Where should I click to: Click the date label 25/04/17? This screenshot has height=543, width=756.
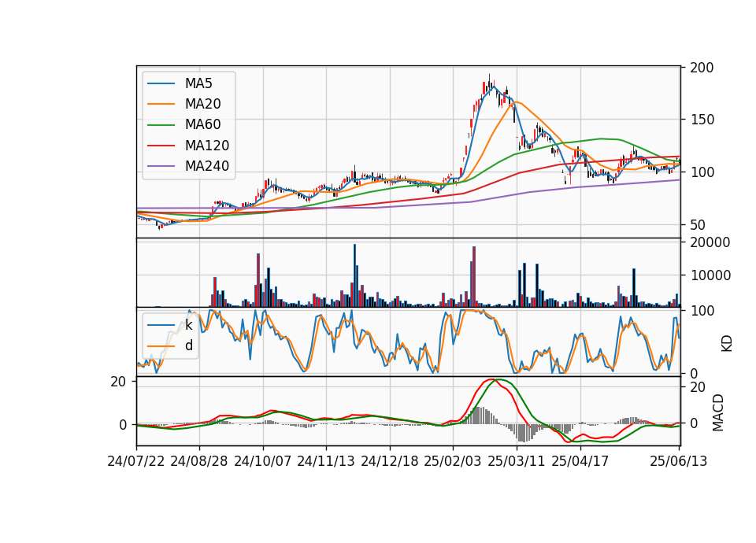[580, 461]
